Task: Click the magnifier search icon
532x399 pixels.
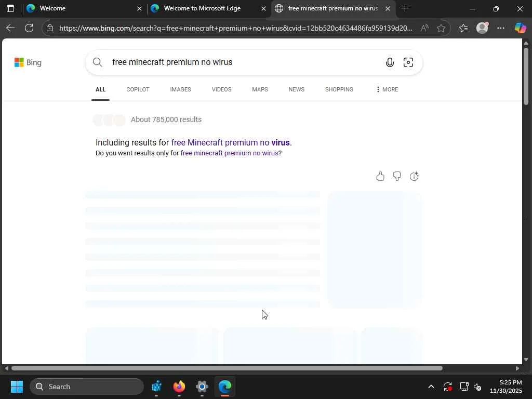Action: pos(97,62)
